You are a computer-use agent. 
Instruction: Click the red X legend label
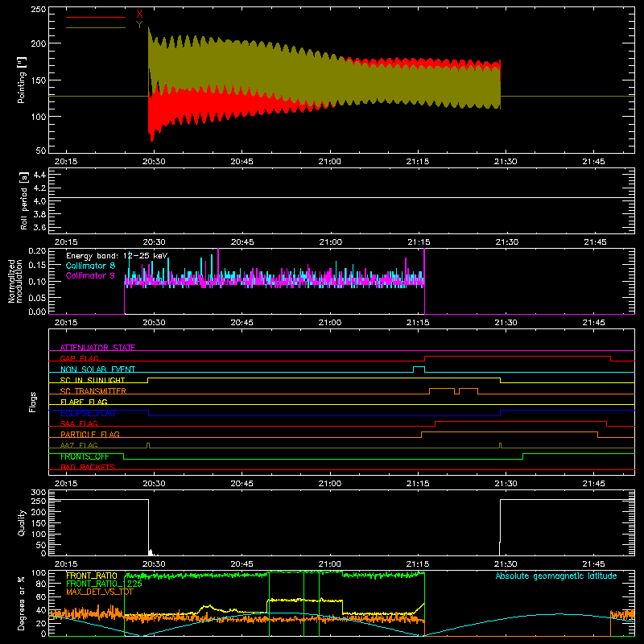[139, 14]
